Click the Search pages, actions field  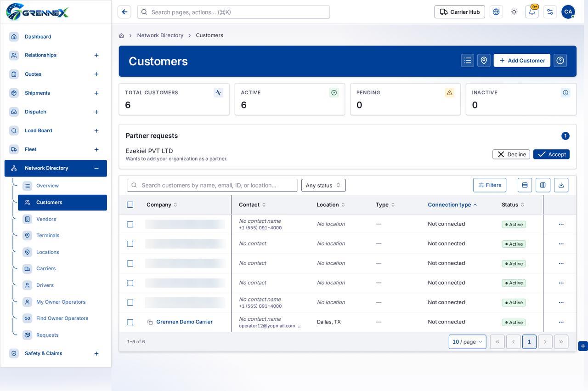point(233,12)
